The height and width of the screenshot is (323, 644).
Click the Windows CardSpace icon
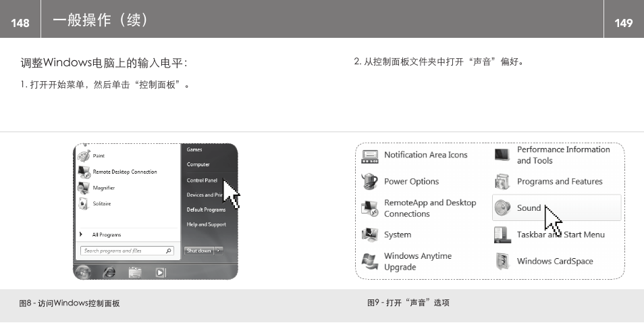click(502, 262)
